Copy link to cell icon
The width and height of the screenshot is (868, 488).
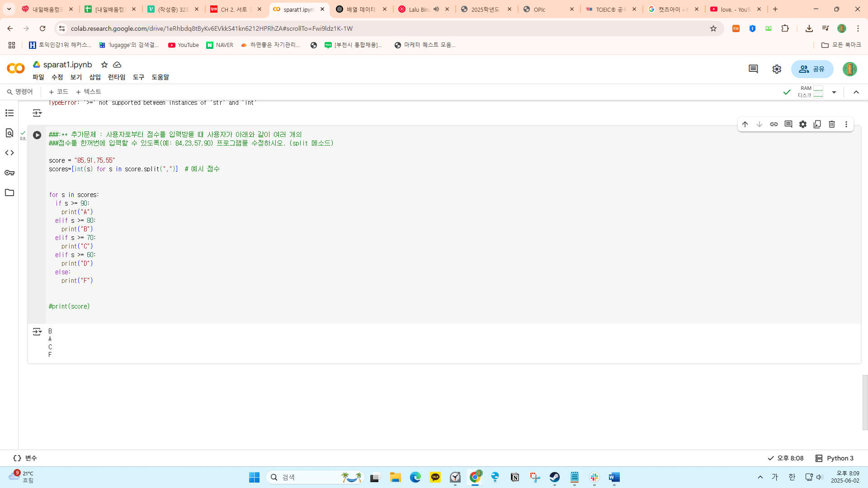(774, 124)
